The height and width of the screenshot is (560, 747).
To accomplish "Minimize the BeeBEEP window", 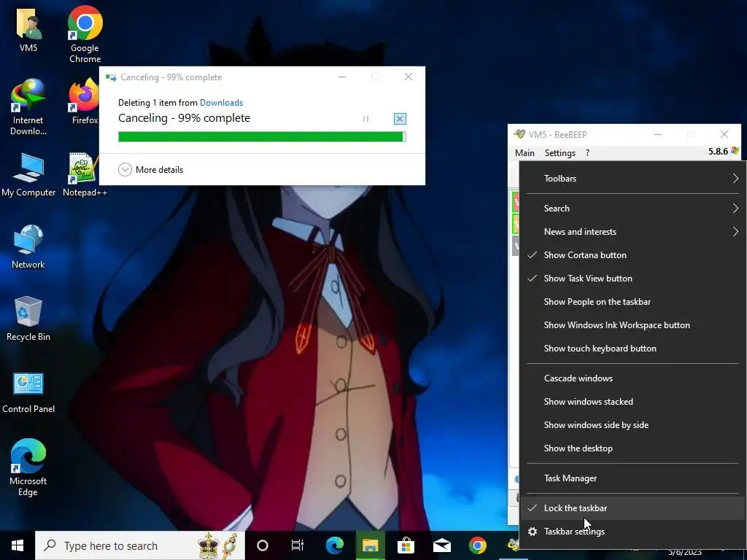I will tap(658, 134).
